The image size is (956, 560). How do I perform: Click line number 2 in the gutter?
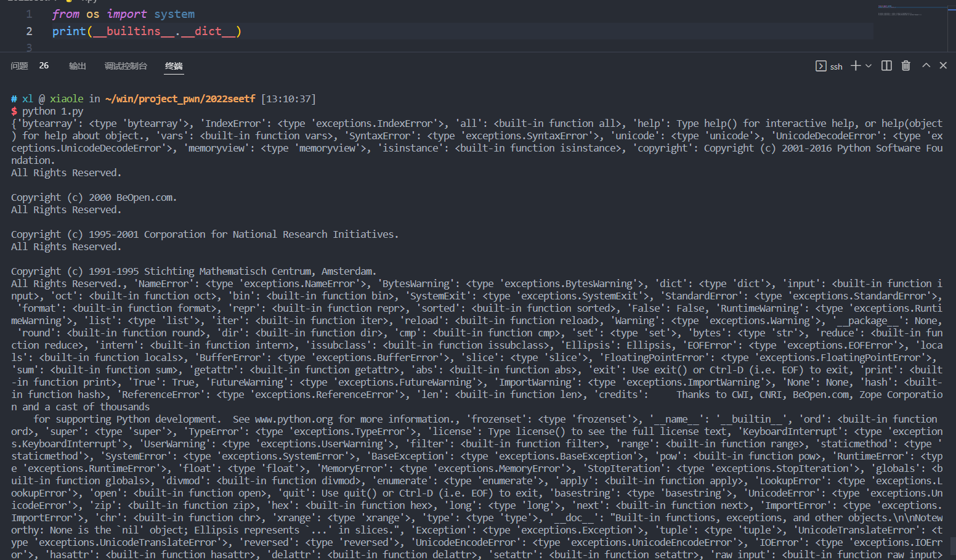click(29, 31)
